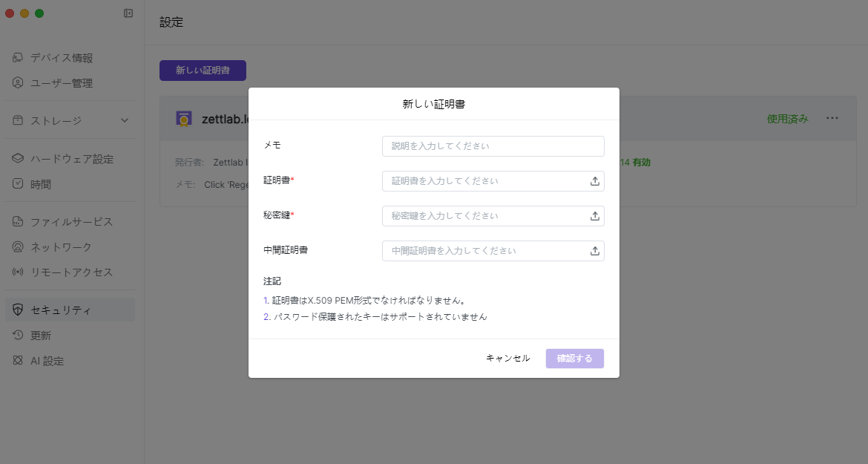The height and width of the screenshot is (464, 868).
Task: Select ネットワーク from the sidebar
Action: point(61,247)
